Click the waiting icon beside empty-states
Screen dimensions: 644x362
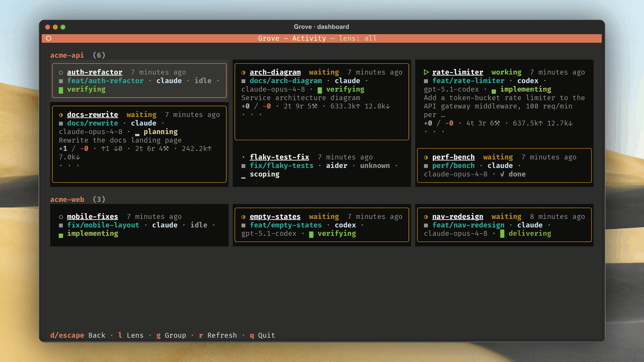click(243, 217)
